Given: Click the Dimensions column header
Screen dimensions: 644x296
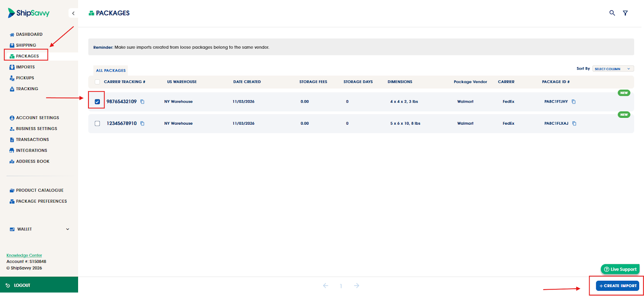Looking at the screenshot, I should tap(400, 82).
